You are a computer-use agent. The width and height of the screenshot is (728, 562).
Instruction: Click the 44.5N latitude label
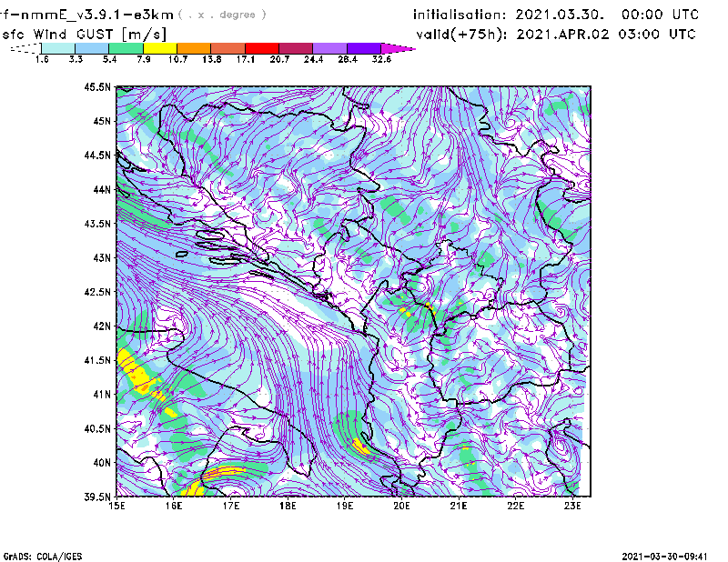[x=97, y=155]
